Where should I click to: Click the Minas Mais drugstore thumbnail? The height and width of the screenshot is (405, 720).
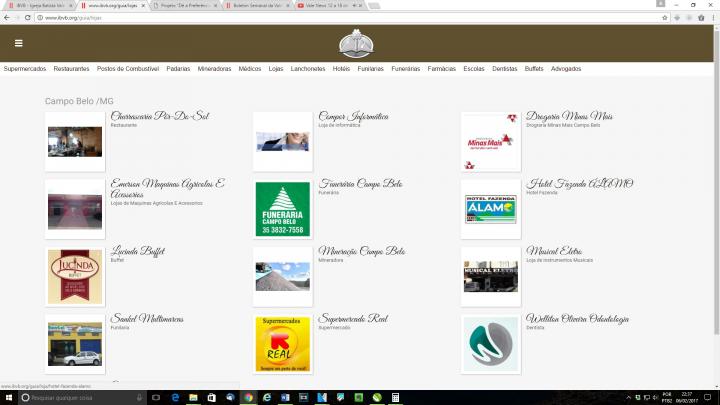tap(491, 141)
